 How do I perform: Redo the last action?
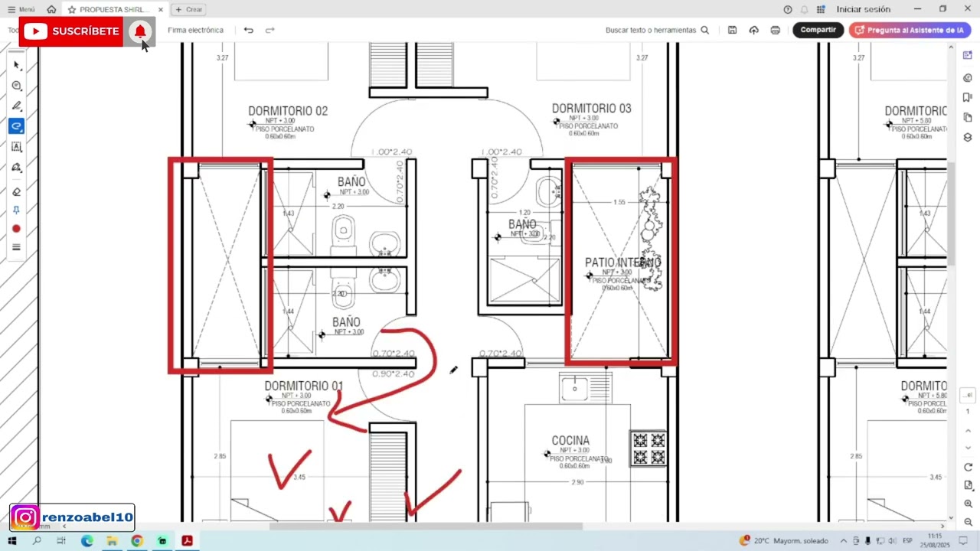(x=269, y=30)
